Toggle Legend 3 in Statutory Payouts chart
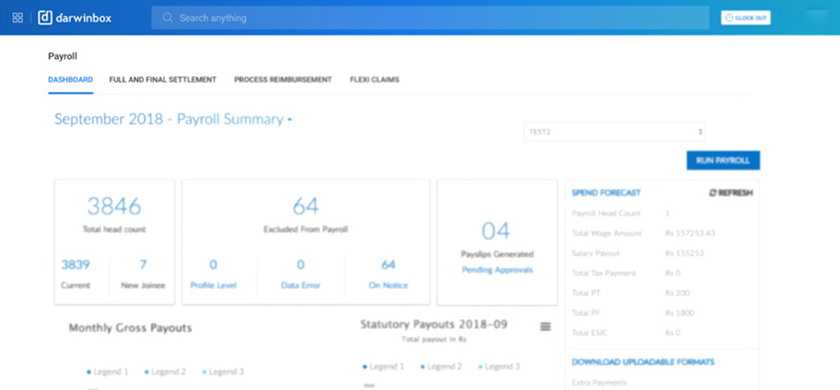 tap(499, 367)
